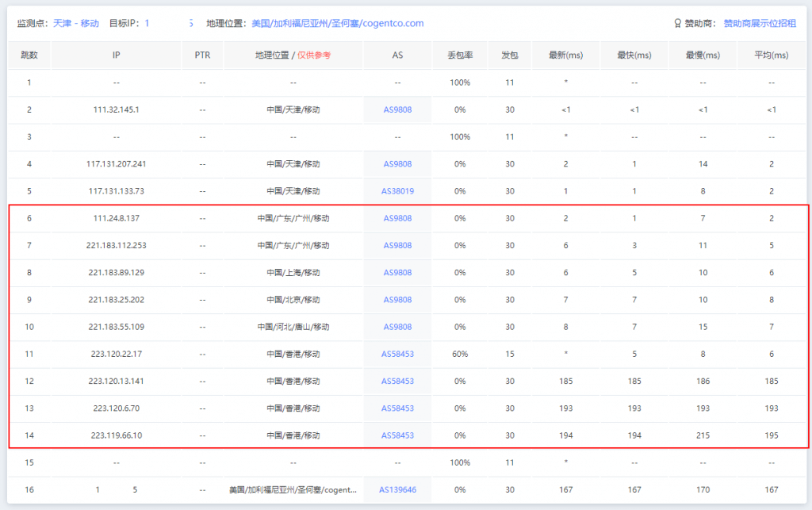Open AS38019 link in hop 5 row
Screen dimensions: 812x510
(x=397, y=191)
